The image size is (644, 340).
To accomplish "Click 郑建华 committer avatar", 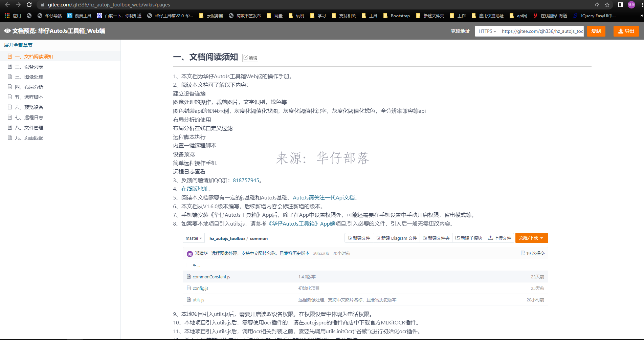I will pyautogui.click(x=190, y=254).
